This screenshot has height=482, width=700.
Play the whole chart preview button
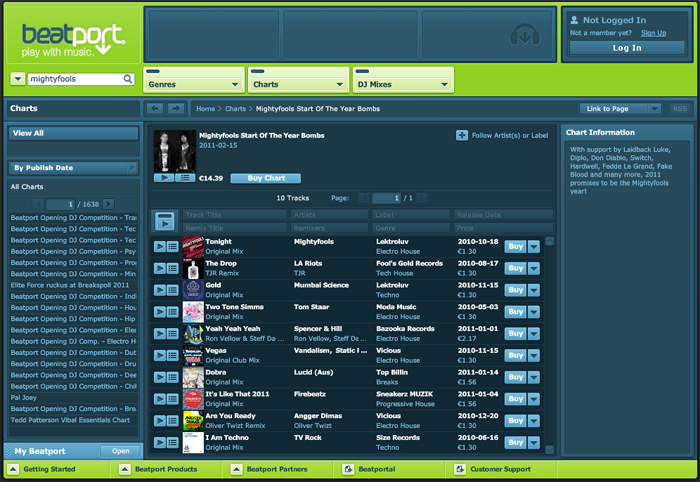click(164, 178)
